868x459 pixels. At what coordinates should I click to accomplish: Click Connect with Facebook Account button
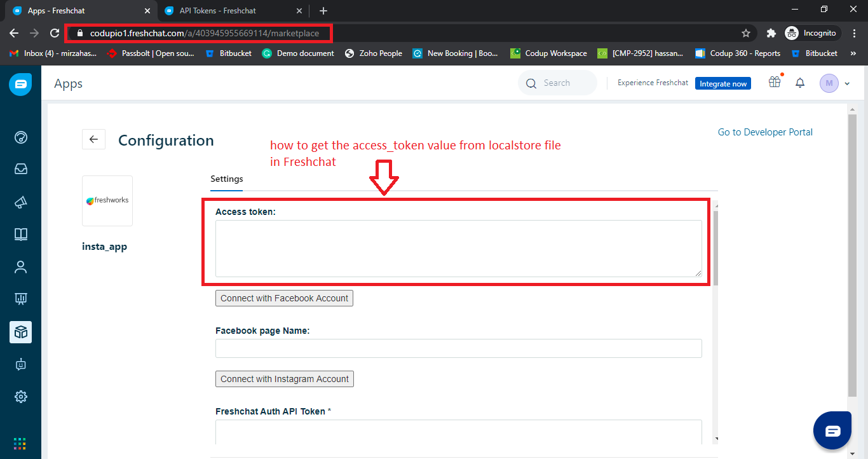284,298
